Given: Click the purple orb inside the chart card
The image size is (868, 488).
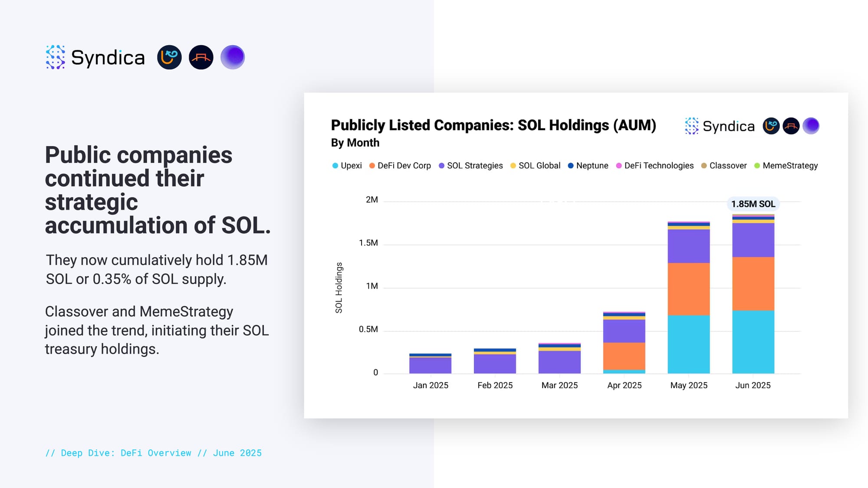Looking at the screenshot, I should tap(811, 126).
